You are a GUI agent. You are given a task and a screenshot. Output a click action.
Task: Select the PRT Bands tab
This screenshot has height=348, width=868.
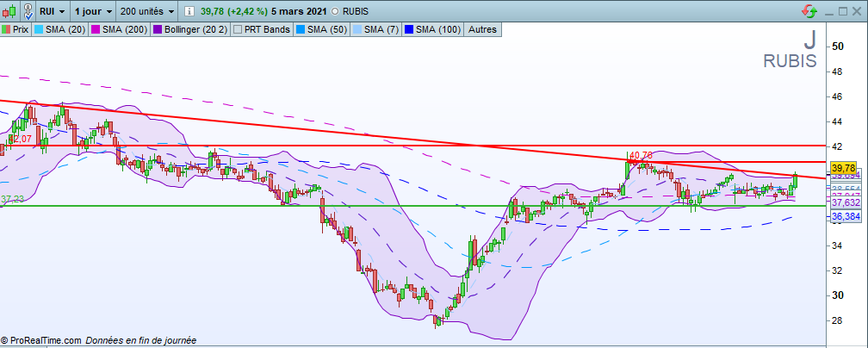point(261,29)
